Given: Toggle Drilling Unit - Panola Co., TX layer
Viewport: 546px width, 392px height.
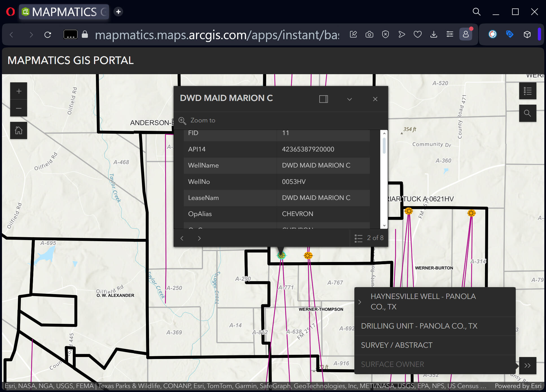Looking at the screenshot, I should pyautogui.click(x=419, y=326).
